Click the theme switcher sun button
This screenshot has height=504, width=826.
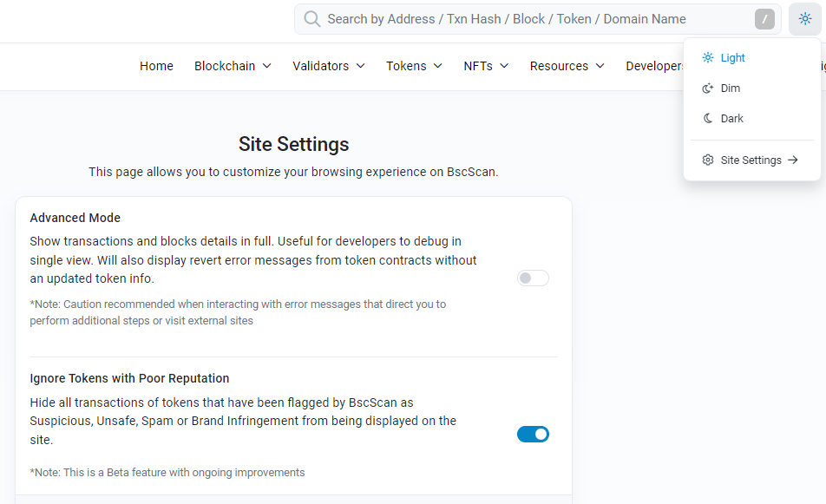pos(805,19)
